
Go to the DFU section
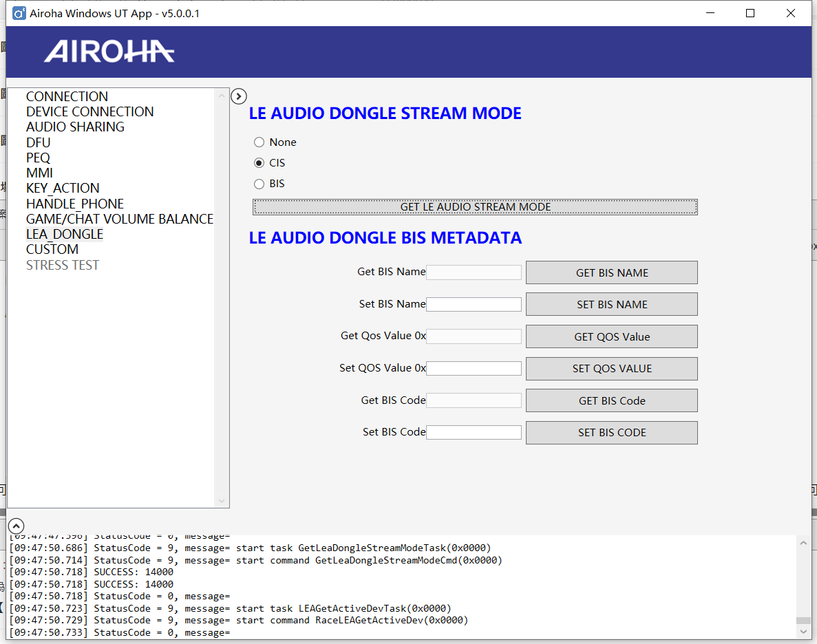pyautogui.click(x=39, y=142)
